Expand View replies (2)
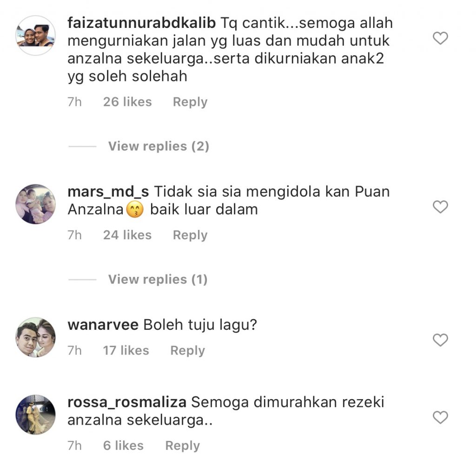This screenshot has width=476, height=460. 159,146
